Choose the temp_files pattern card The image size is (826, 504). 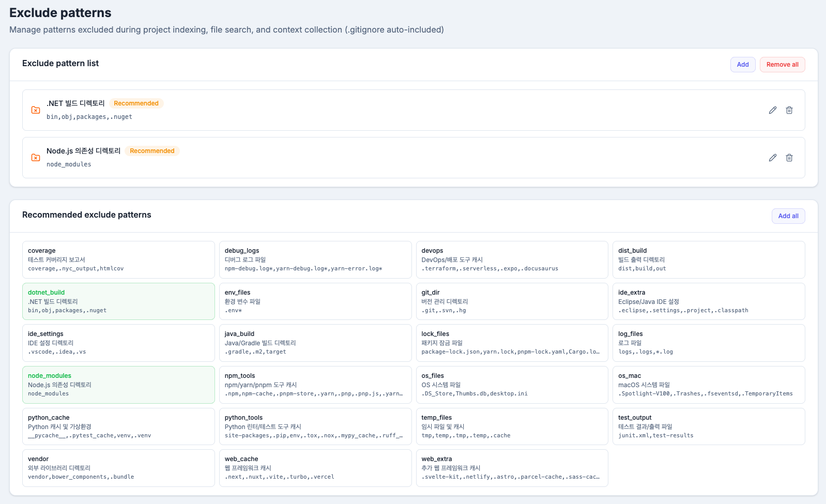tap(512, 426)
